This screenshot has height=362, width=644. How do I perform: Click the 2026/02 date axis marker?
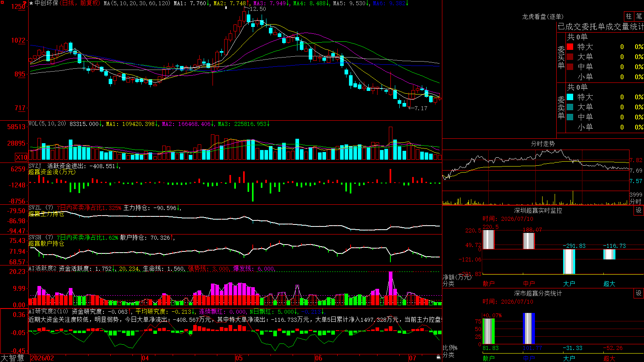pos(42,358)
